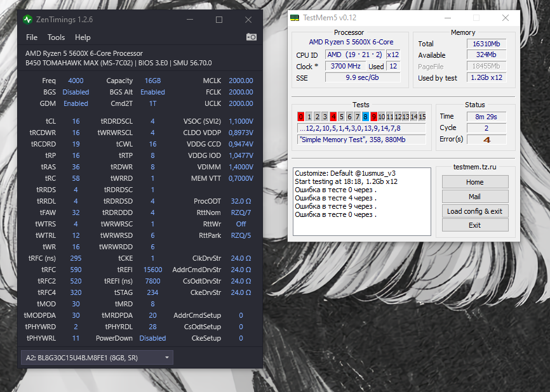This screenshot has height=392, width=550.
Task: Click the BGS Alt Enabled value
Action: [152, 92]
